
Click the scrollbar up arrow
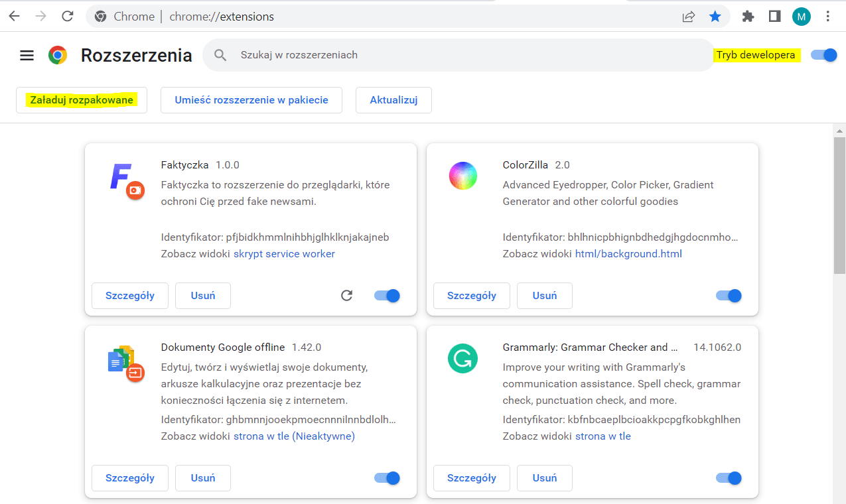click(x=839, y=130)
